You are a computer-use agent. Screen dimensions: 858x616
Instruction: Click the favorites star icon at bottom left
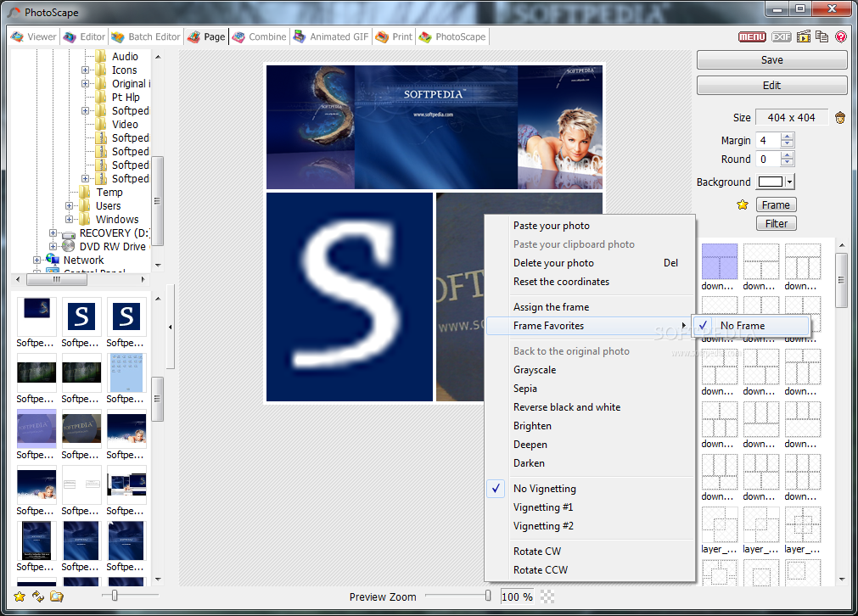click(20, 596)
